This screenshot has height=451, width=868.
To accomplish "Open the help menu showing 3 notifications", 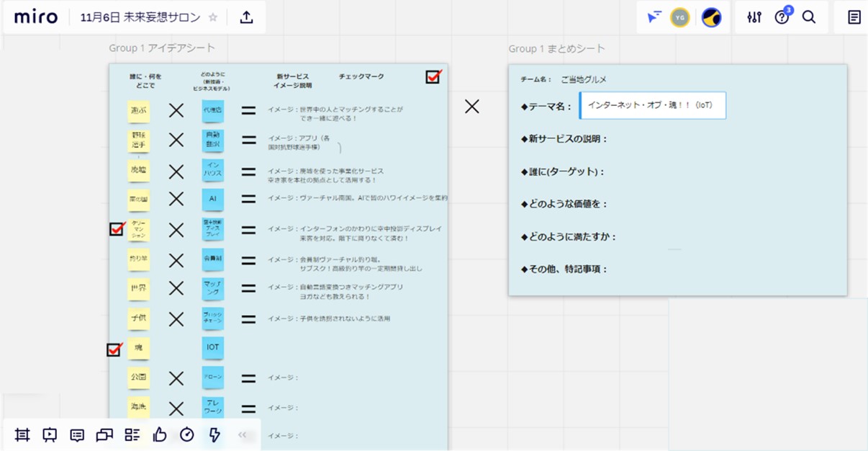I will click(781, 17).
